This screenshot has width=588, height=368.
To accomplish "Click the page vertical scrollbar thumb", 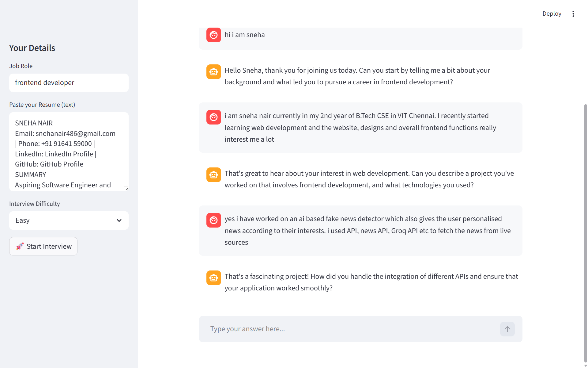I will pyautogui.click(x=586, y=233).
